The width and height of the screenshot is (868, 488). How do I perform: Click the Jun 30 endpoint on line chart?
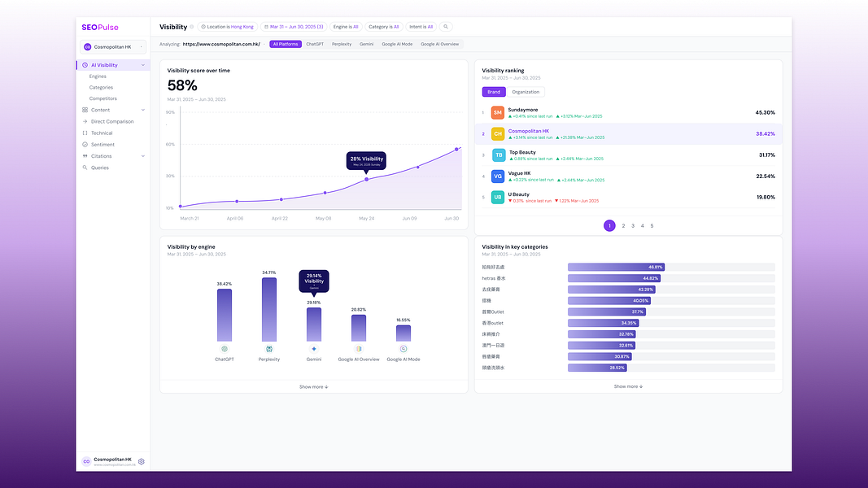[x=456, y=150]
